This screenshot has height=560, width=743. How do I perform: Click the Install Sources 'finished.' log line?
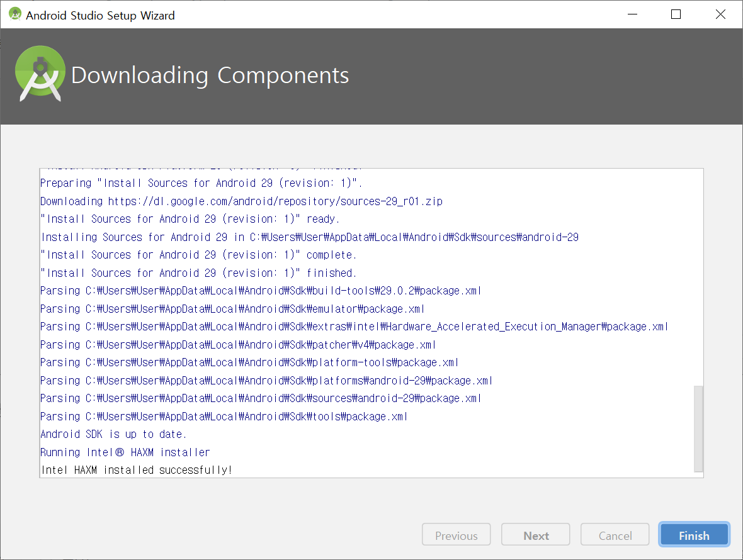(198, 273)
